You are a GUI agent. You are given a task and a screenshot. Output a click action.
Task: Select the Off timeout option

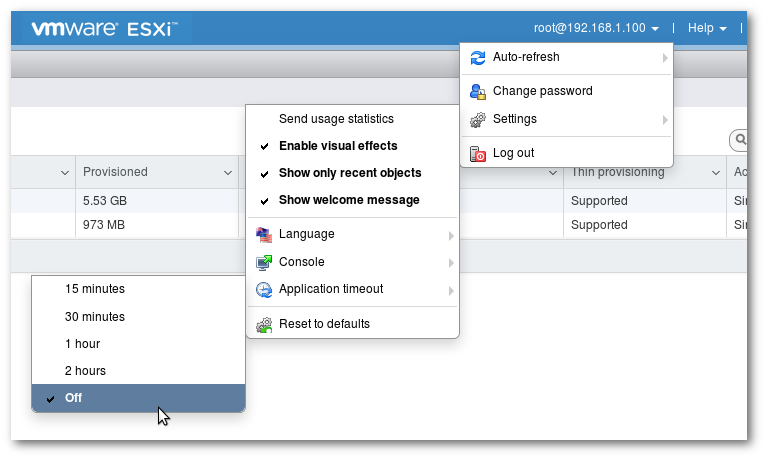coord(73,398)
